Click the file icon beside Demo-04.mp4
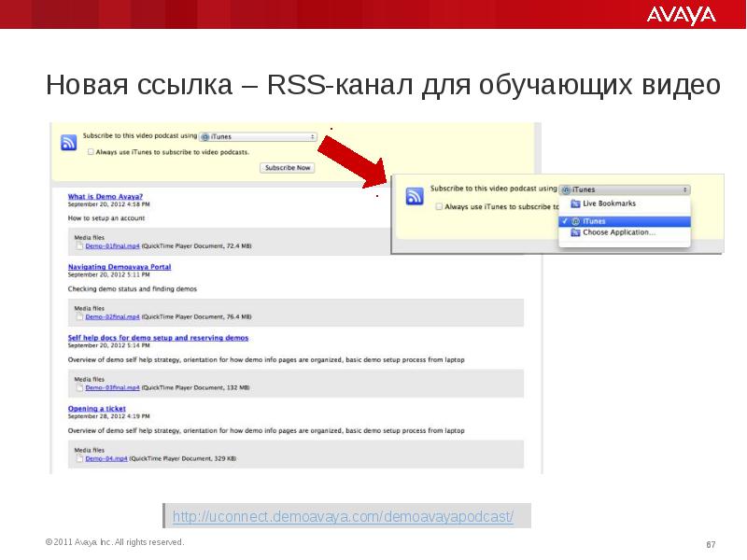747x560 pixels. pyautogui.click(x=79, y=458)
